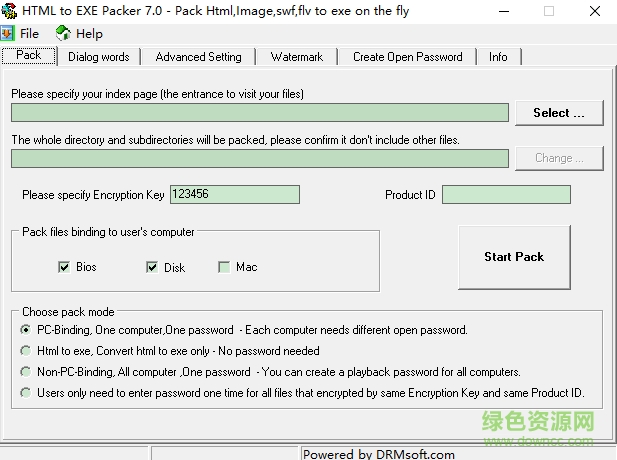This screenshot has height=460, width=617.
Task: Click the Encryption Key input field
Action: (234, 195)
